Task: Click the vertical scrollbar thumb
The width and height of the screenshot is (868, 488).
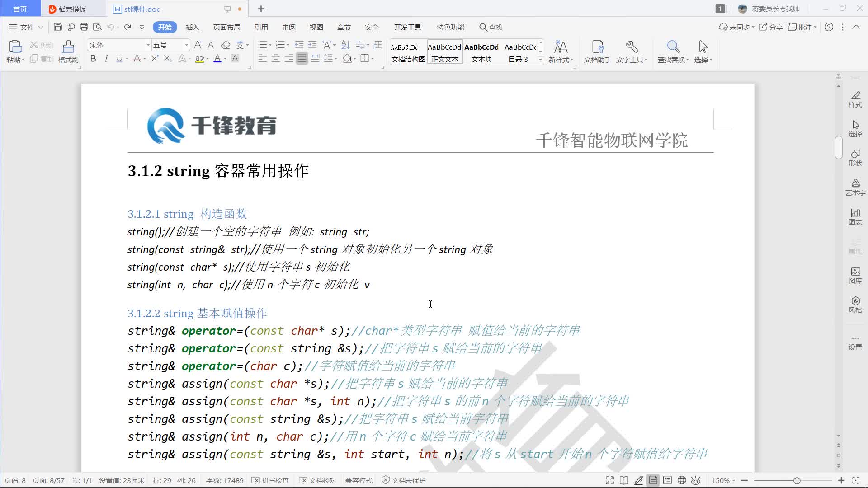Action: pyautogui.click(x=839, y=147)
